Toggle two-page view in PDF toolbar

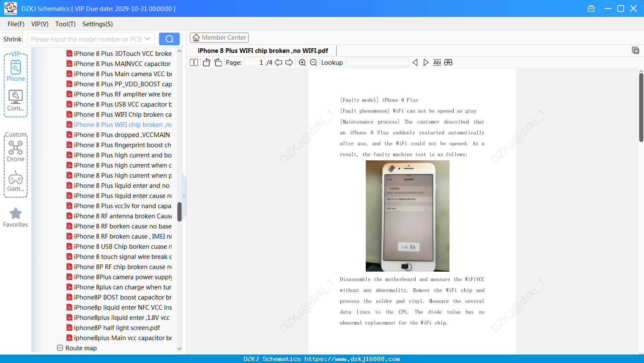coord(194,63)
